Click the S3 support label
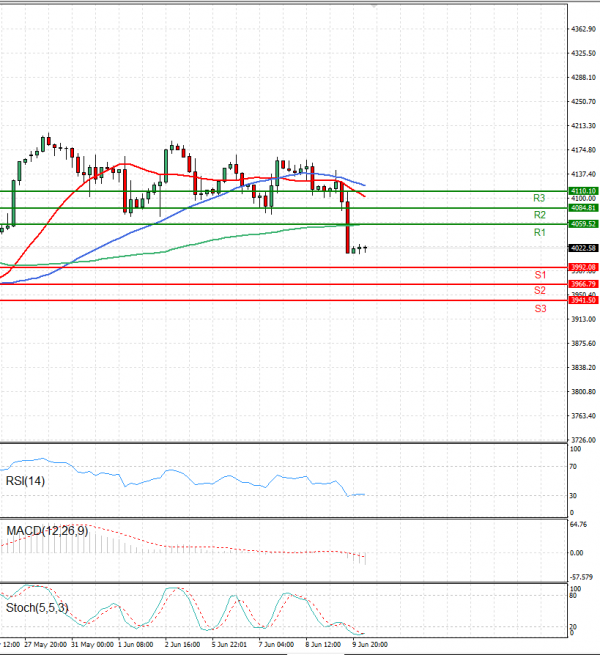 [x=540, y=309]
